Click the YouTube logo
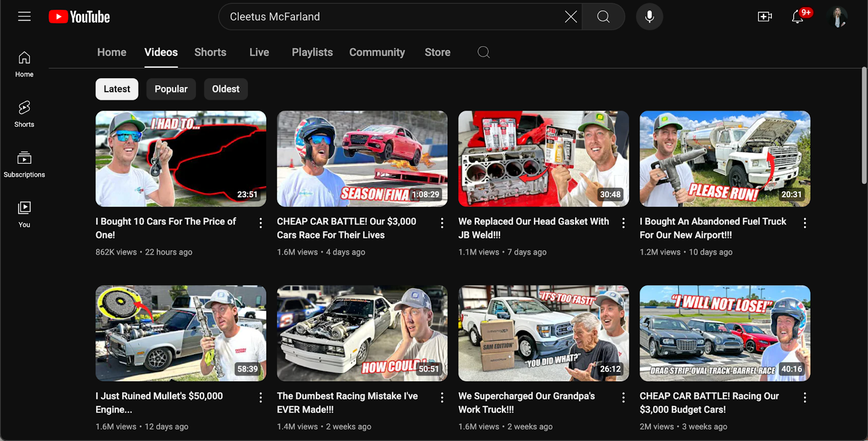This screenshot has height=441, width=868. tap(79, 17)
